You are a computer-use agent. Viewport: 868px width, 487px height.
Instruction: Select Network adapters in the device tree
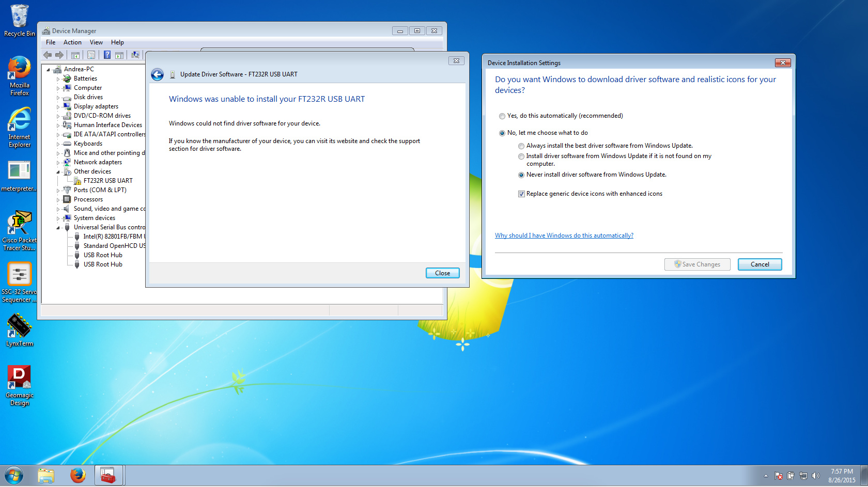tap(98, 162)
